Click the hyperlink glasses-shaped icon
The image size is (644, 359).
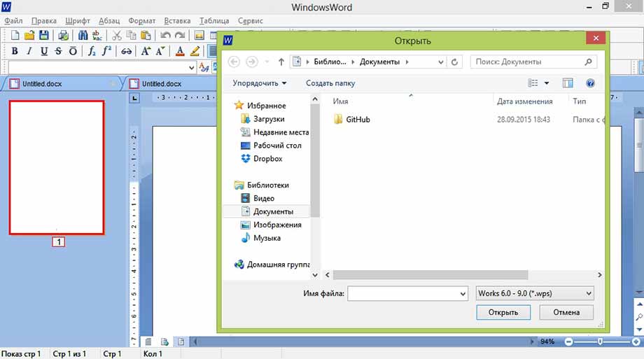[x=126, y=51]
